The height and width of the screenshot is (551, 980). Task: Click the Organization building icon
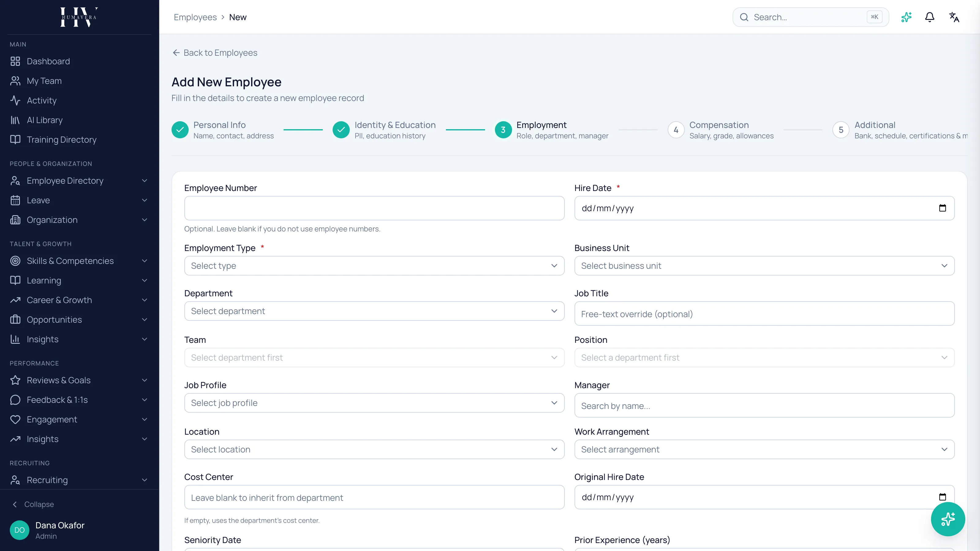(x=15, y=220)
